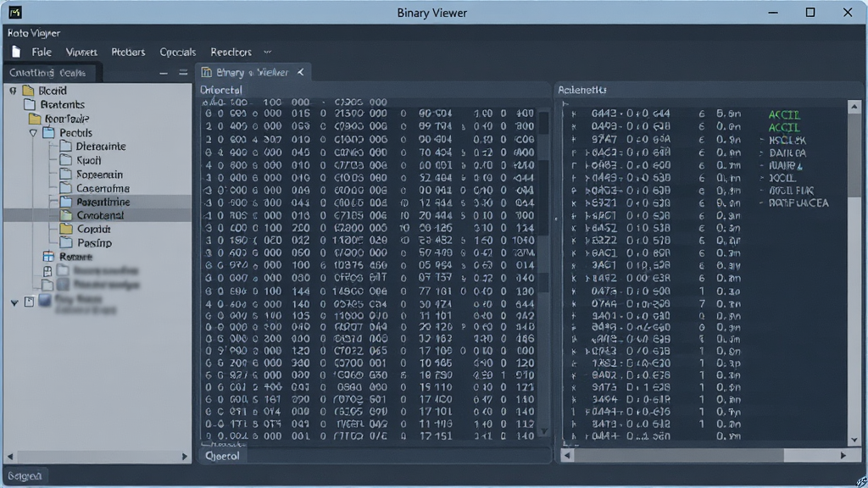Click the DAIIL0A label
868x488 pixels.
tap(787, 153)
